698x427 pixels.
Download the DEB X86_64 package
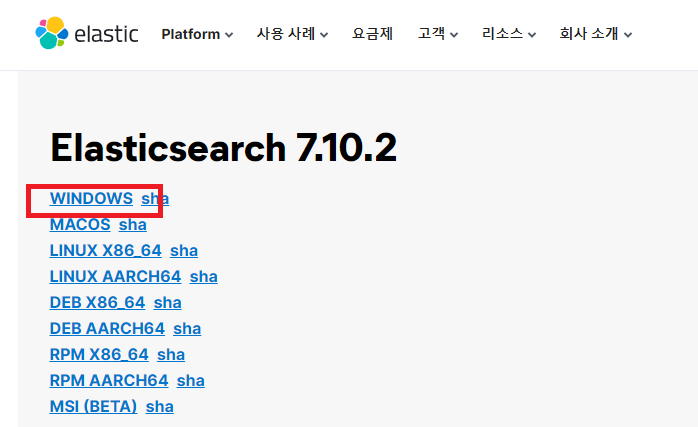pyautogui.click(x=97, y=303)
